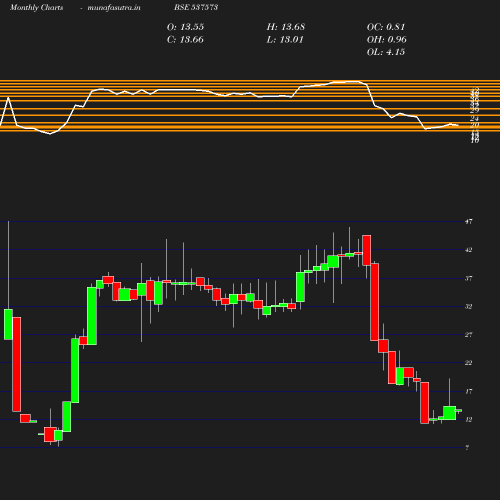
Task: Click the 'OL: 4.15' value
Action: point(386,52)
